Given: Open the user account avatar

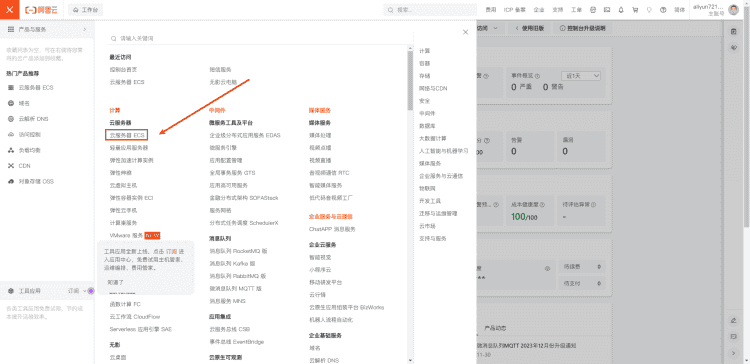Looking at the screenshot, I should (733, 10).
